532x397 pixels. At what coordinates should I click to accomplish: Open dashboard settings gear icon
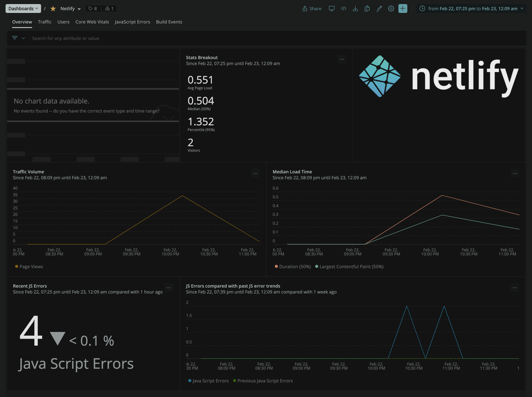click(391, 9)
